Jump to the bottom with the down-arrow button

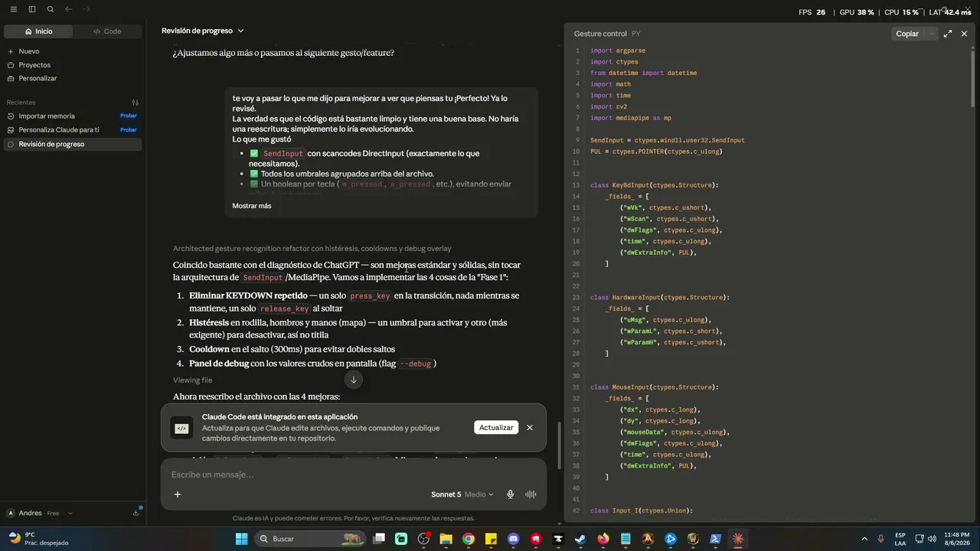coord(354,380)
